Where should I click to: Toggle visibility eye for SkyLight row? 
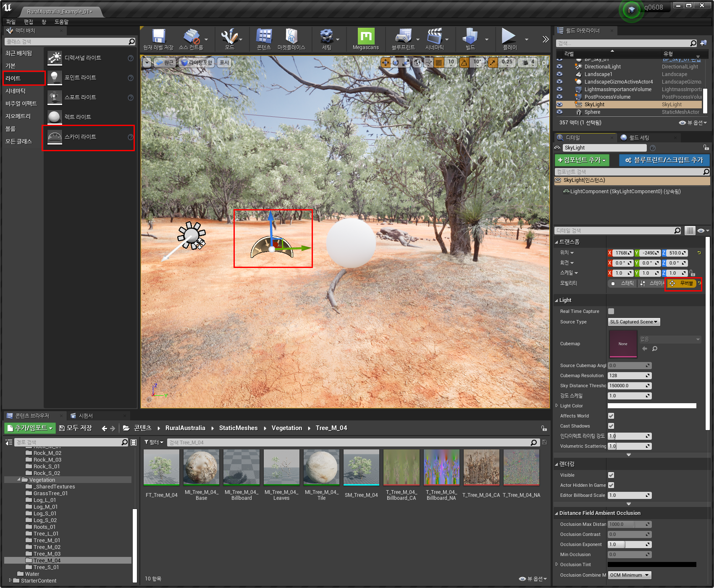pos(559,105)
